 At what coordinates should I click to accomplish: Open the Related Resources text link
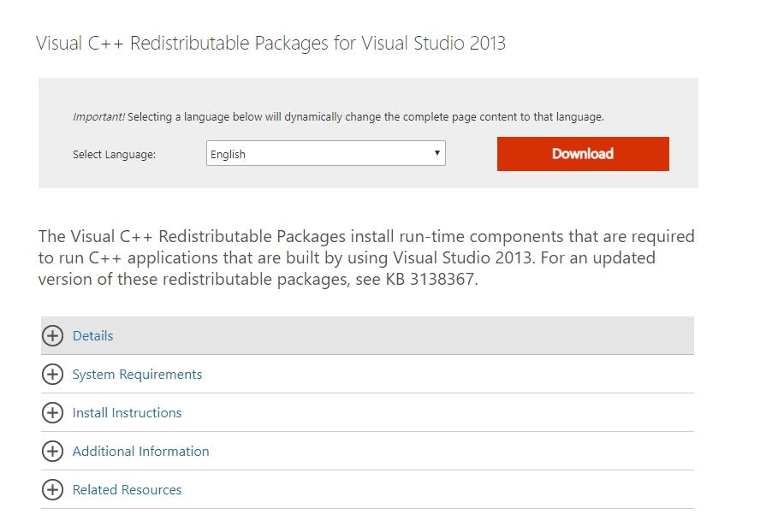click(x=127, y=490)
